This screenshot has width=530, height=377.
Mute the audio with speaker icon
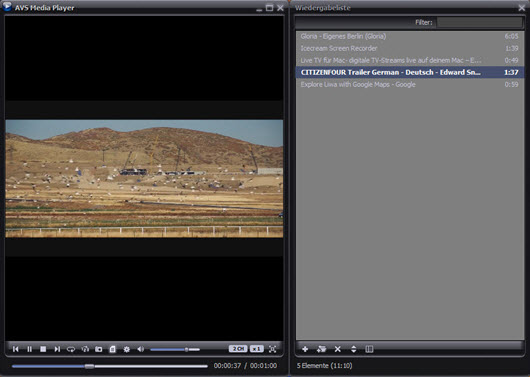pyautogui.click(x=141, y=349)
